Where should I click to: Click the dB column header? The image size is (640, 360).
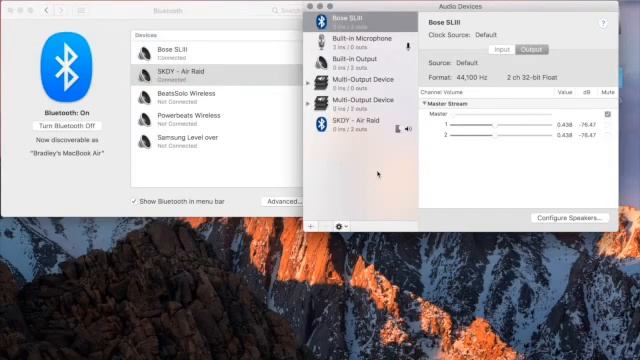click(587, 92)
